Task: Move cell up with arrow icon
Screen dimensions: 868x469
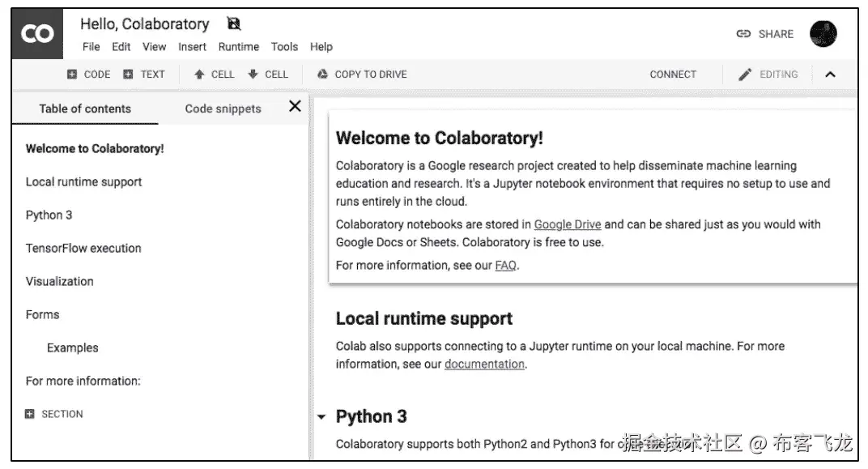Action: pyautogui.click(x=214, y=75)
